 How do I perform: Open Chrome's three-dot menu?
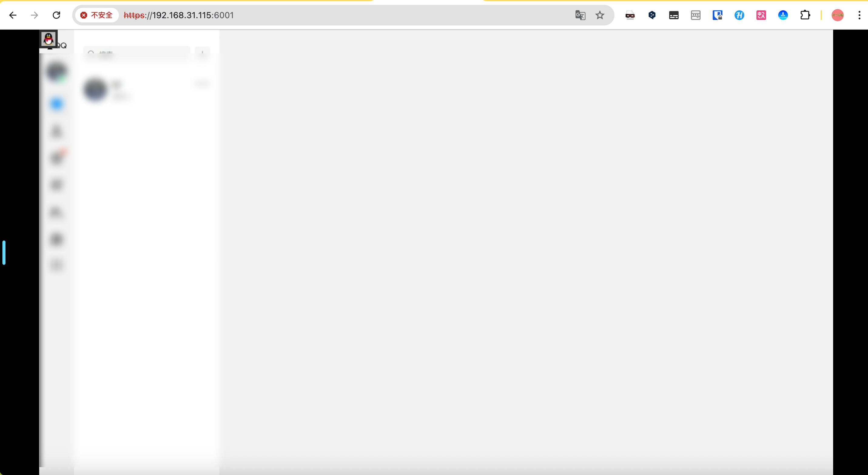click(859, 15)
